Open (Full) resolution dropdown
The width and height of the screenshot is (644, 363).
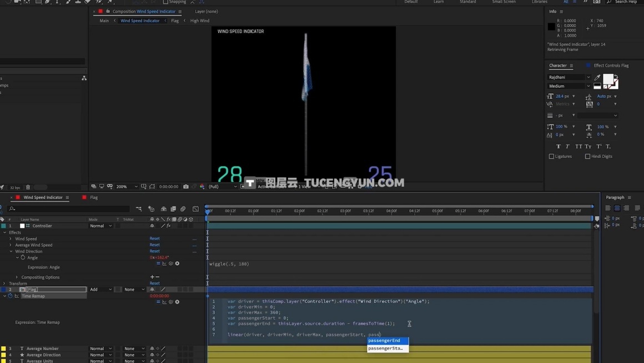[222, 187]
